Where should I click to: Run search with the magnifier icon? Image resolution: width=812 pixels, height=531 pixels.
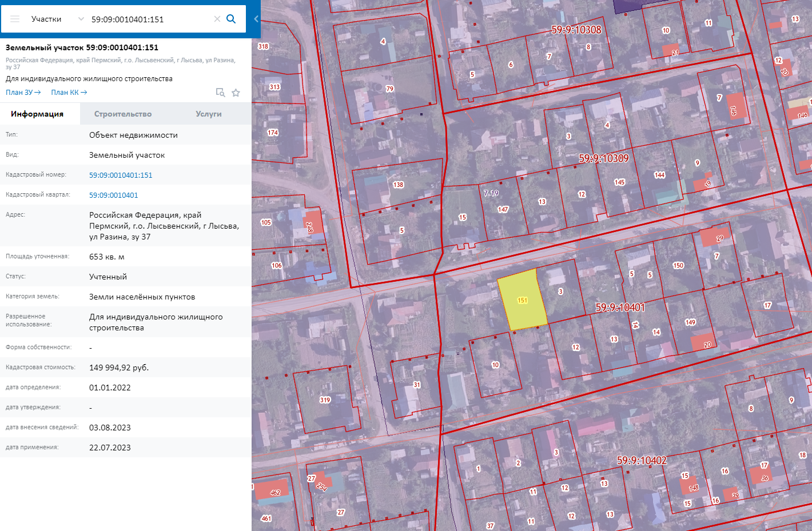coord(231,19)
